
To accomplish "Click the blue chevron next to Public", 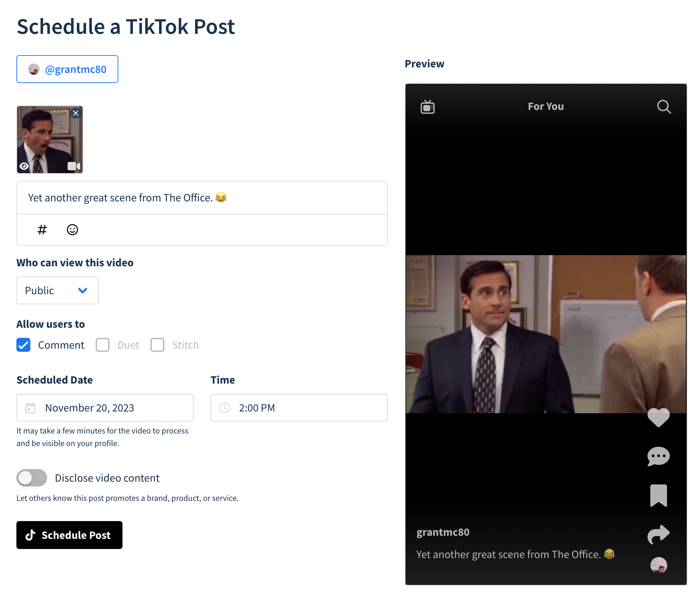I will tap(83, 290).
